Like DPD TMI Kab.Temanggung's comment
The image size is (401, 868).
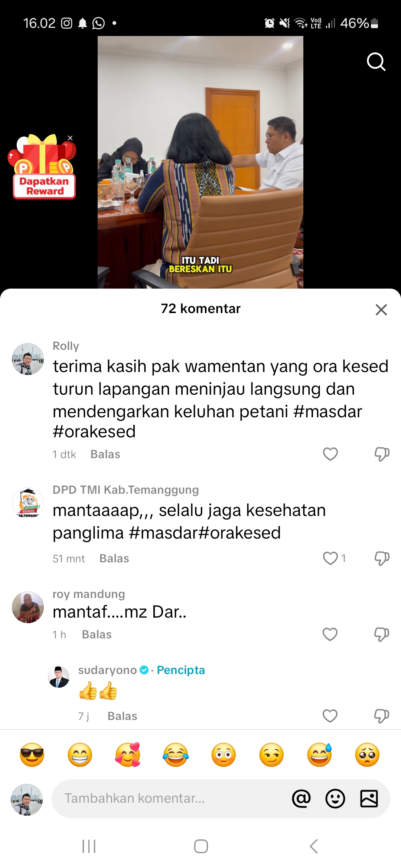[x=330, y=558]
